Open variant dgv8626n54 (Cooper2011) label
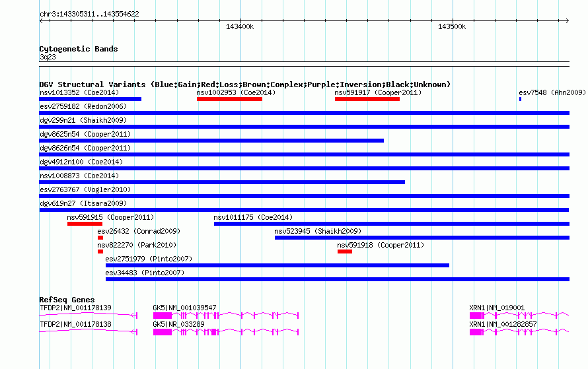The height and width of the screenshot is (369, 588). (x=85, y=148)
